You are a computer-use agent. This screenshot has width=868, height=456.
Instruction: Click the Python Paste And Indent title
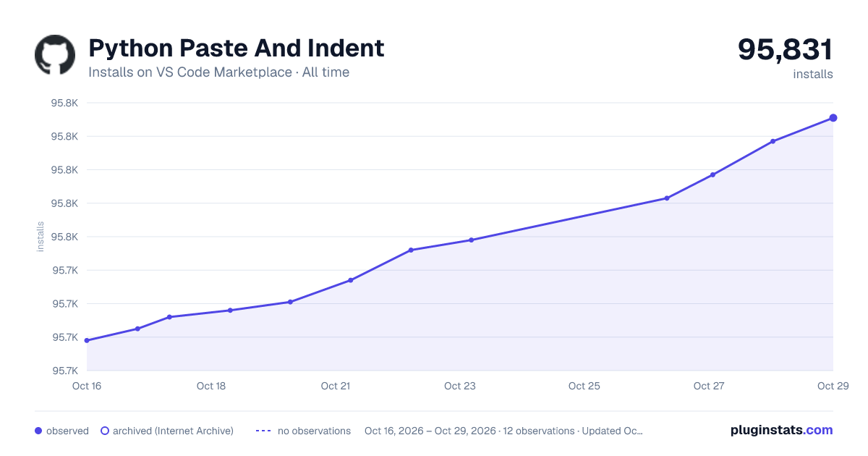click(237, 48)
